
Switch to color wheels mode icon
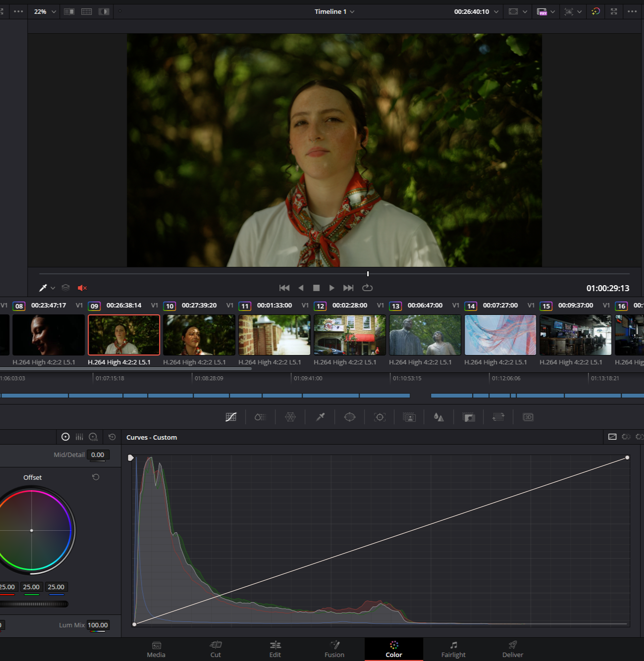click(x=65, y=437)
